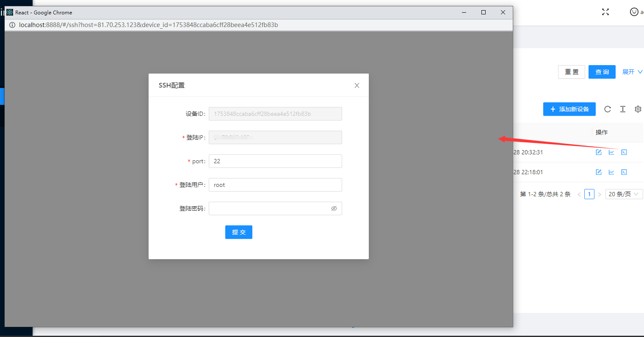The image size is (644, 337).
Task: Open chart icon in 22:18:01 row
Action: [x=611, y=172]
